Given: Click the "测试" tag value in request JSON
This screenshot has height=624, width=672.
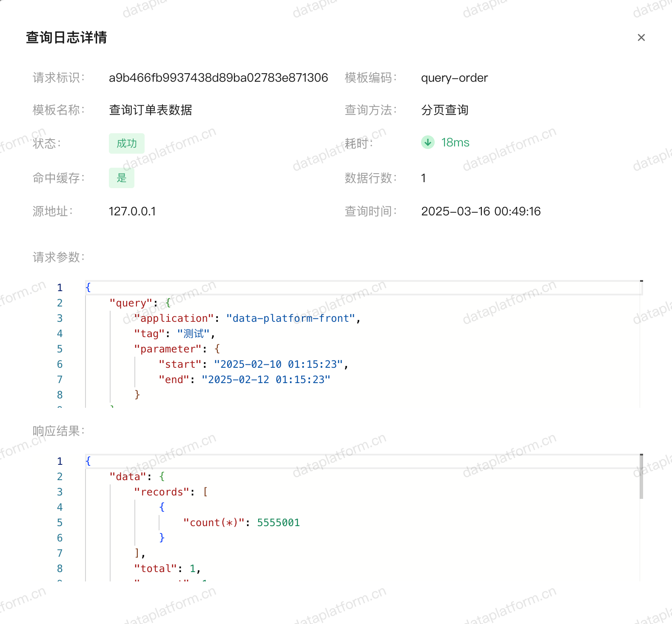Looking at the screenshot, I should 193,334.
